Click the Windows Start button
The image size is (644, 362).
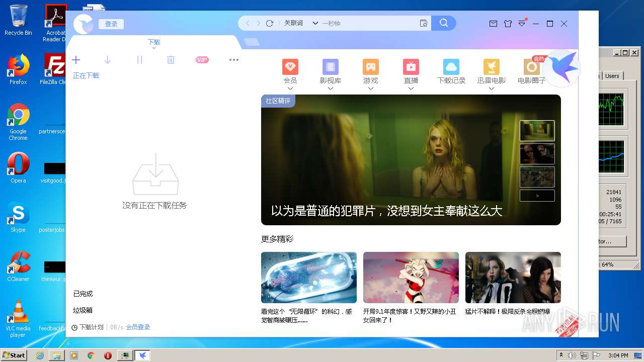click(x=14, y=355)
